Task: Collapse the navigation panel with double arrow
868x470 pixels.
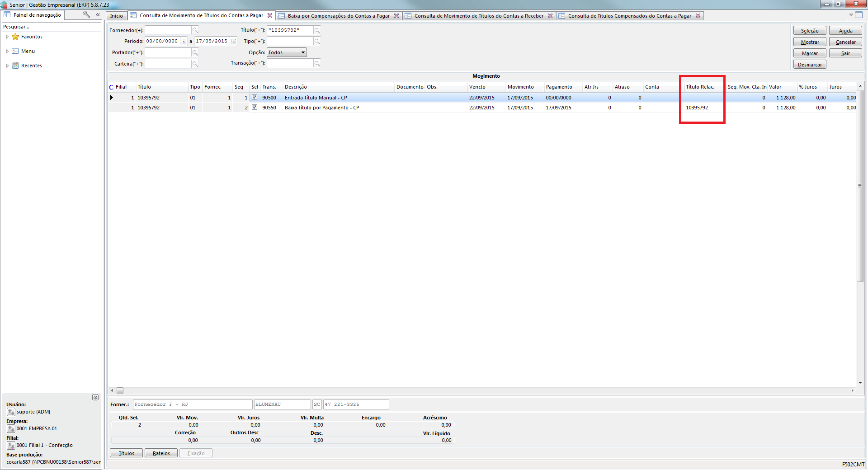Action: click(98, 15)
